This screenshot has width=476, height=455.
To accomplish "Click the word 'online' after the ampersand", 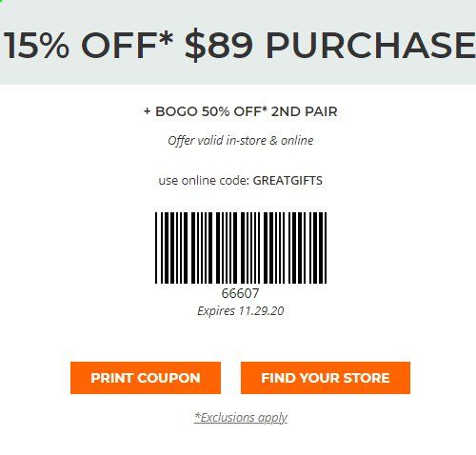I will [x=297, y=140].
